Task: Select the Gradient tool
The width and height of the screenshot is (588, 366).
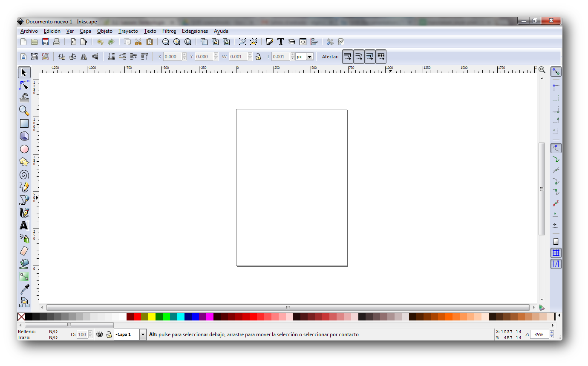Action: click(24, 277)
